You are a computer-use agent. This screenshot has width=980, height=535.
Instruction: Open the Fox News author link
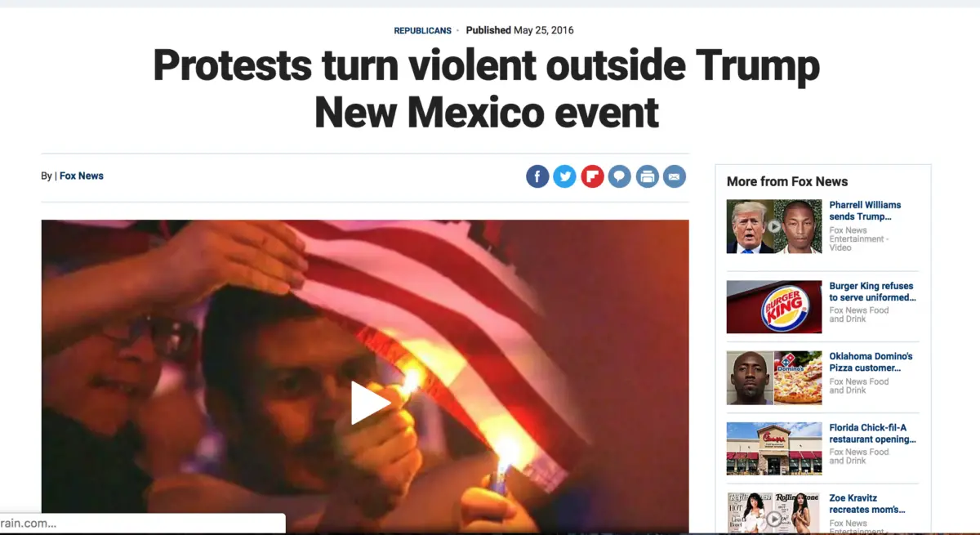(x=82, y=176)
